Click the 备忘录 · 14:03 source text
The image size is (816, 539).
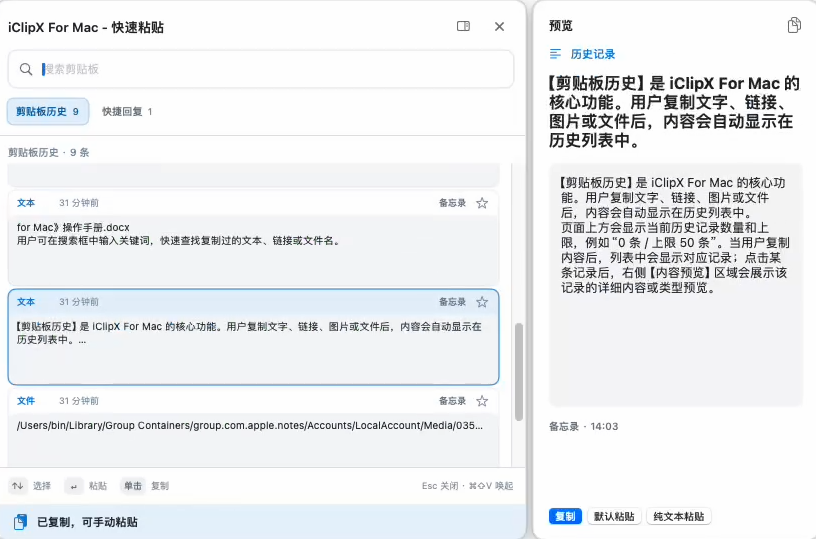coord(583,427)
